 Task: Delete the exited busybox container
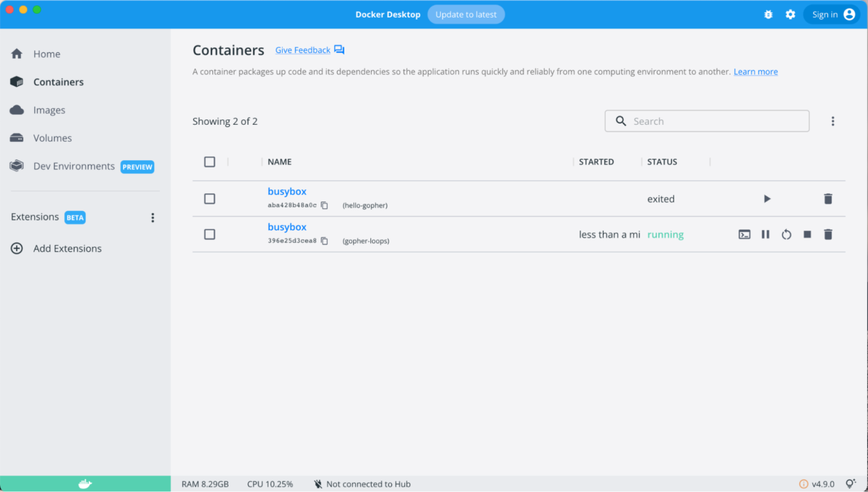(x=828, y=198)
